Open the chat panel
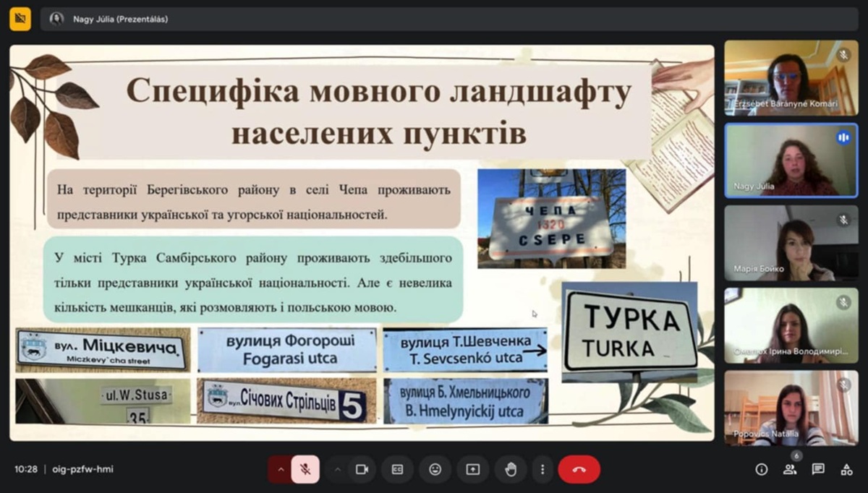Viewport: 868px width, 493px height. coord(818,469)
